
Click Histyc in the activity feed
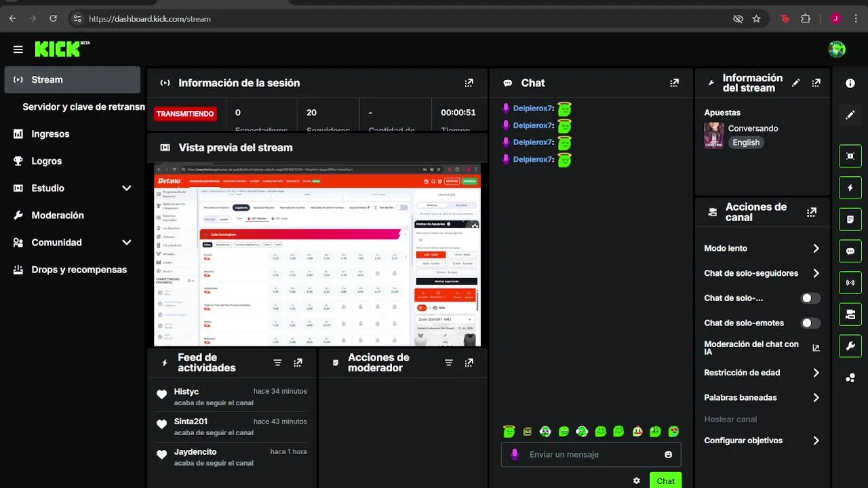(x=186, y=392)
